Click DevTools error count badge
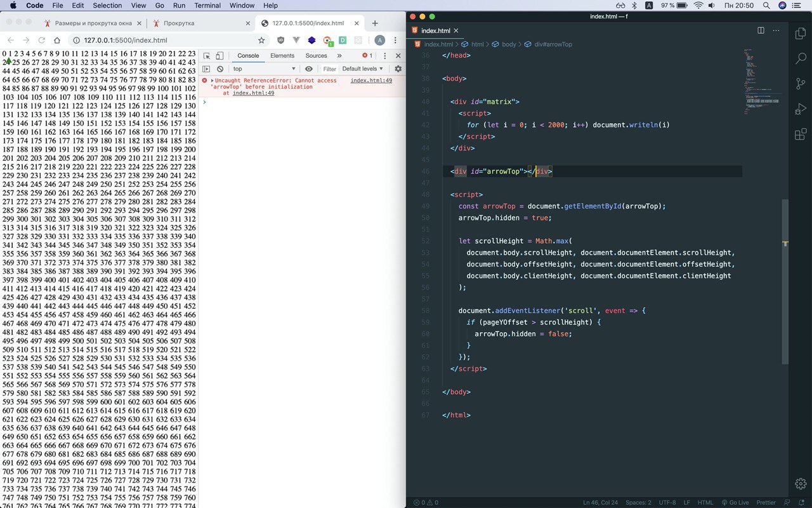Screen dimensions: 812x508 pos(367,56)
